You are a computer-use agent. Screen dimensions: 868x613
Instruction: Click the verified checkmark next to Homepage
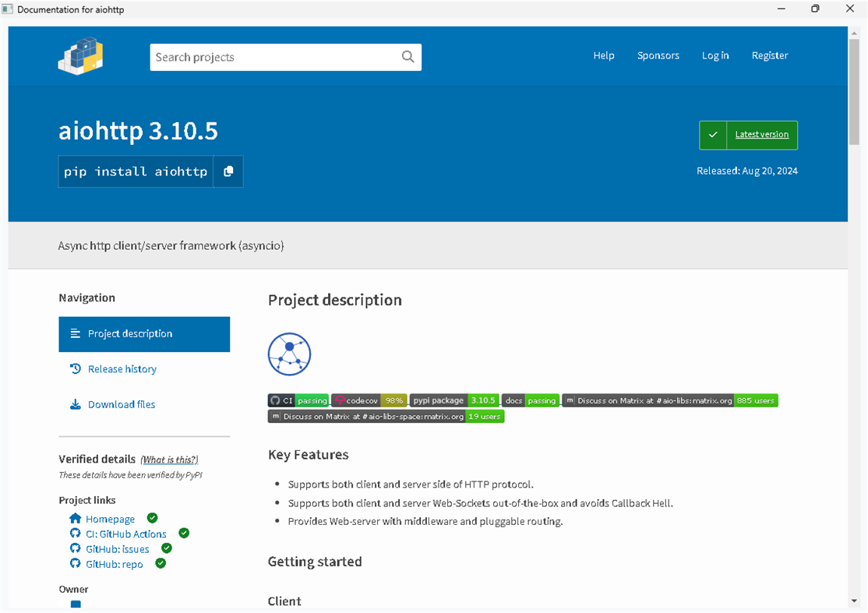click(152, 518)
